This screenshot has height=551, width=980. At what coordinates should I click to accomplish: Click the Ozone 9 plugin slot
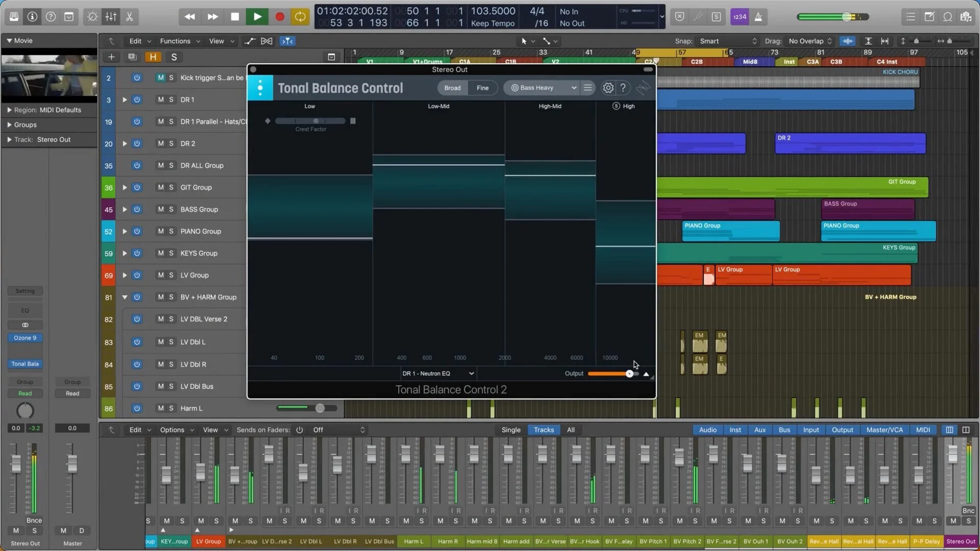click(25, 338)
